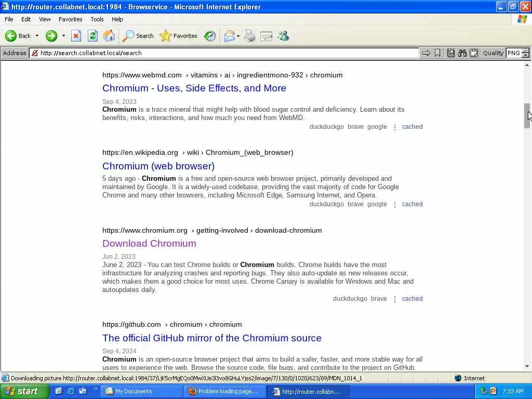This screenshot has height=399, width=532.
Task: Click the Quality PNG selector field
Action: click(514, 53)
